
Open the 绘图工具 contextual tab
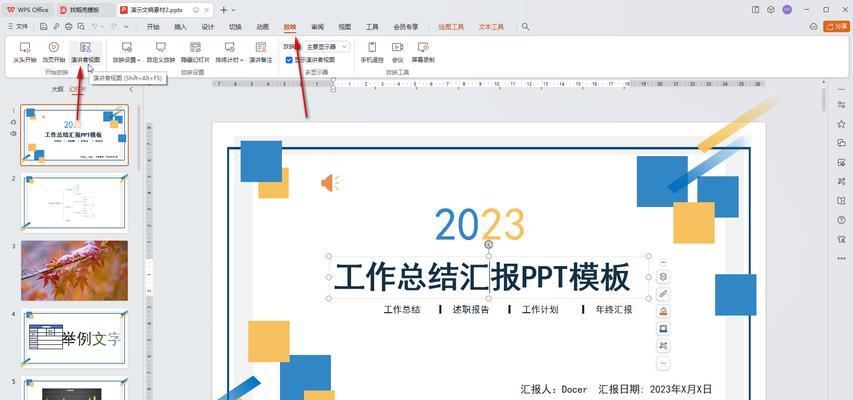coord(451,27)
